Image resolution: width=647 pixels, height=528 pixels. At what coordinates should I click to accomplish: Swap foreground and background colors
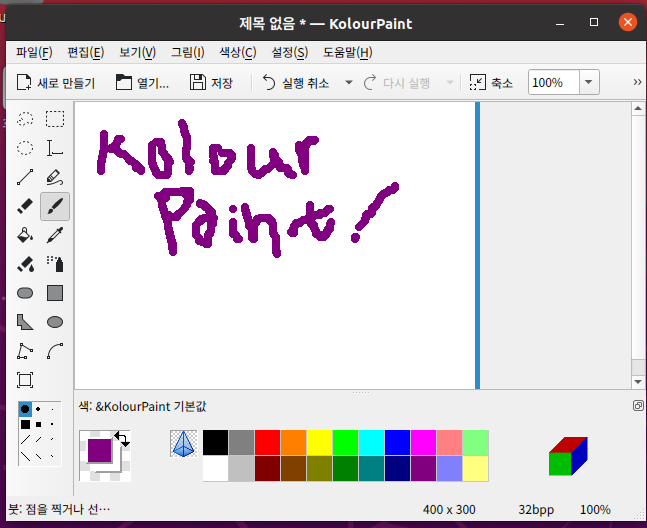pyautogui.click(x=122, y=439)
